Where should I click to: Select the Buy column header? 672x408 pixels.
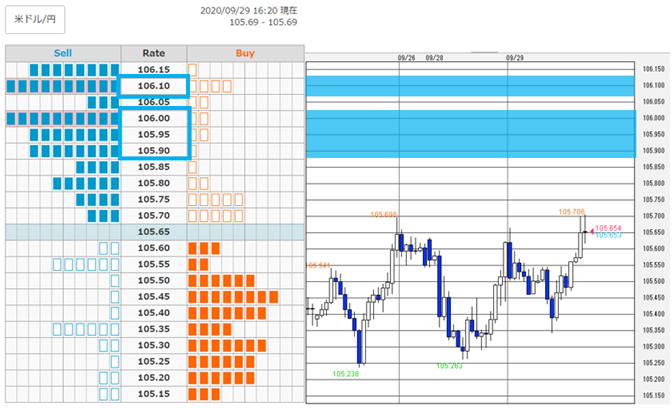pos(245,53)
